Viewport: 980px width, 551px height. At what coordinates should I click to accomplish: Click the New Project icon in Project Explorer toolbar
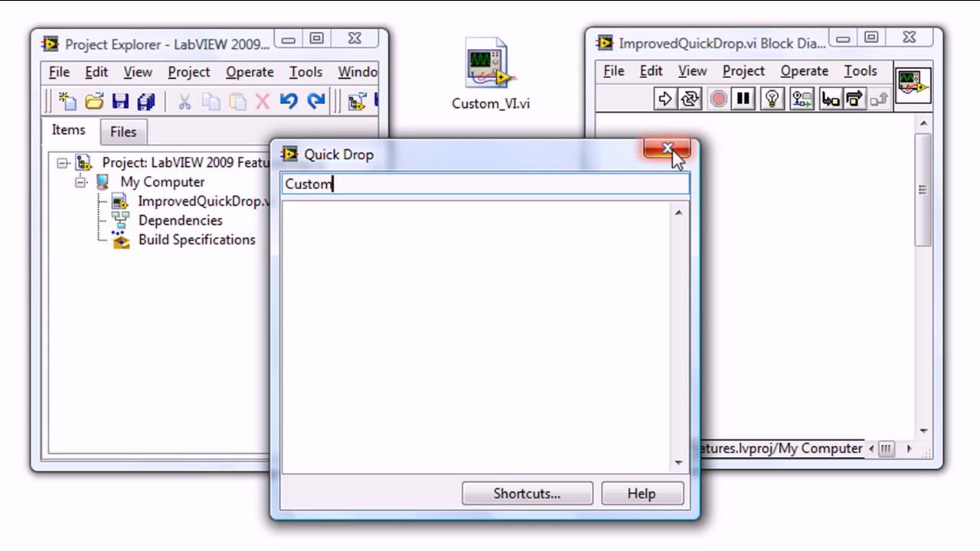[67, 101]
